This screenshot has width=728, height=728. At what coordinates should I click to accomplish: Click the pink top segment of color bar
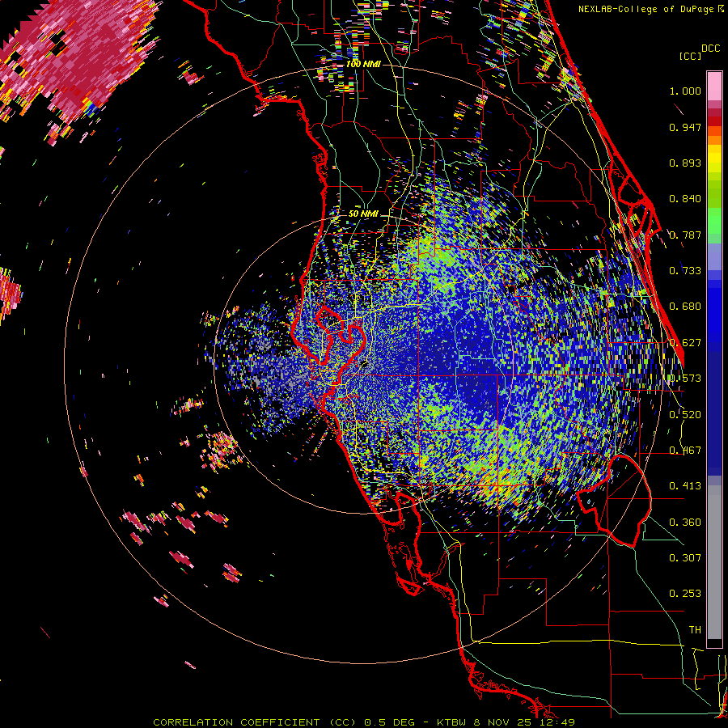click(714, 87)
